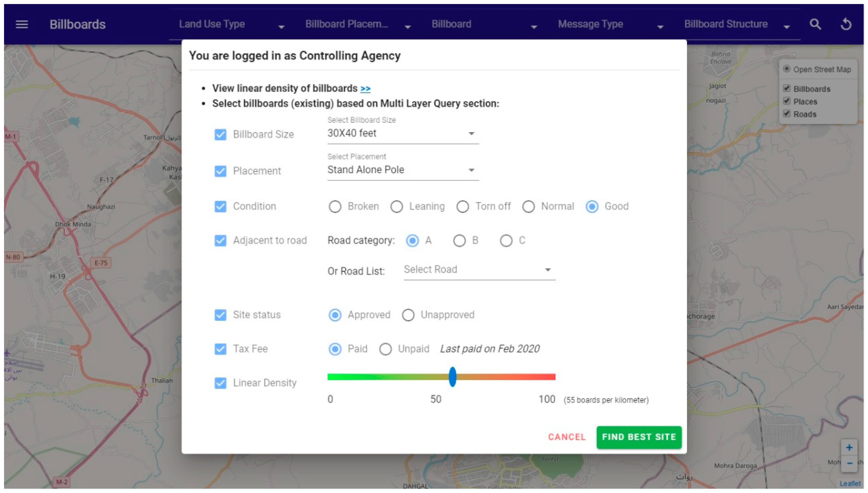Disable the Tax Fee checkbox
The height and width of the screenshot is (493, 868).
coord(220,349)
